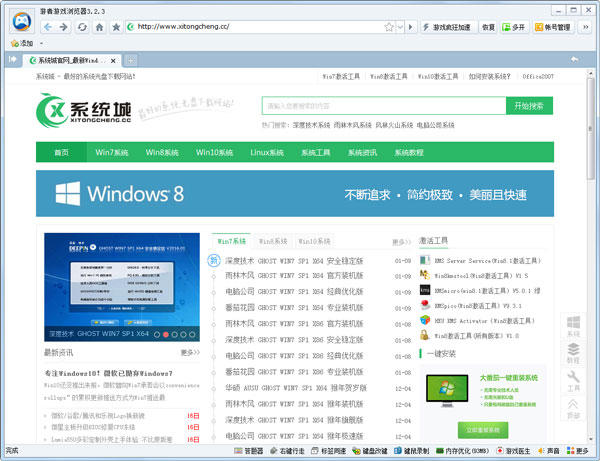Screen dimensions: 600x461
Task: Select Win7系统 in navigation bar
Action: [x=112, y=152]
